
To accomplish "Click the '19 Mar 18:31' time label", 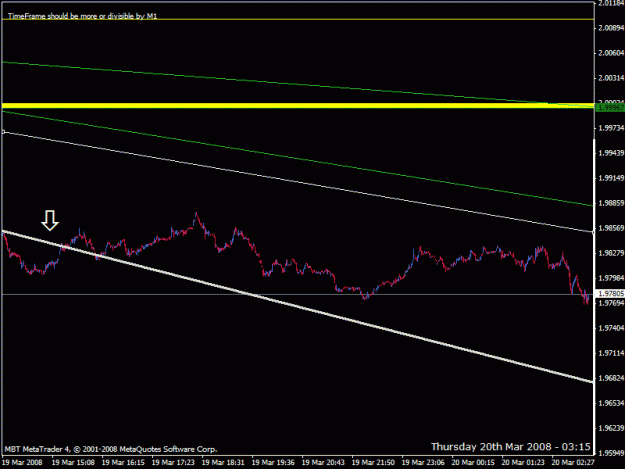I will (223, 463).
